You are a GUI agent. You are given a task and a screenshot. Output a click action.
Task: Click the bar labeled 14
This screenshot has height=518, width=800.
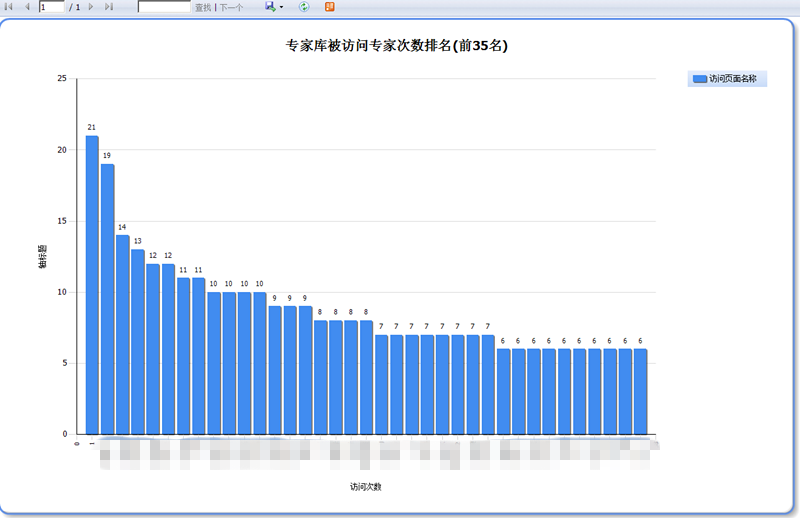(122, 335)
